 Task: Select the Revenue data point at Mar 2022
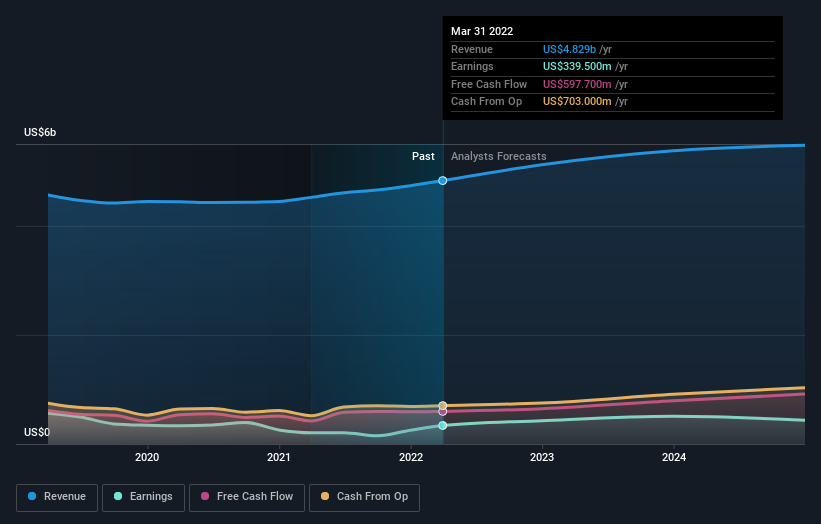[x=442, y=181]
